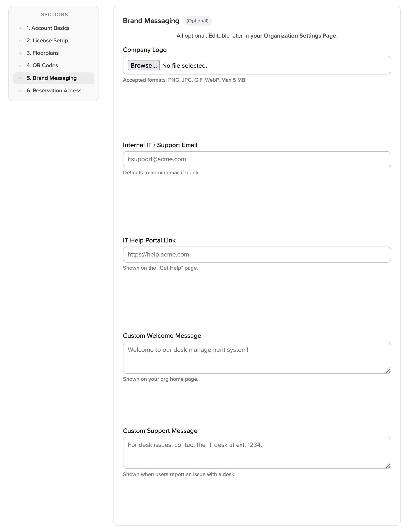The width and height of the screenshot is (414, 532).
Task: Click the circle marker beside Reservation Access
Action: pos(20,90)
